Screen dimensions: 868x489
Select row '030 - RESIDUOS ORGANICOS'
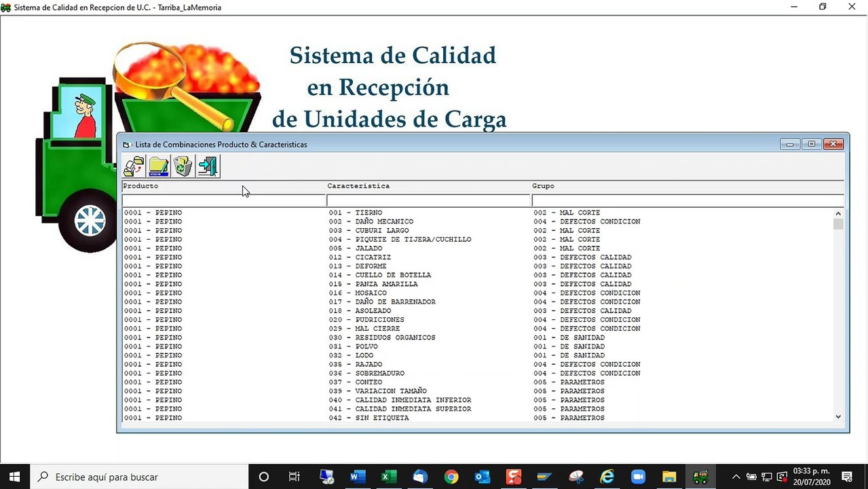coord(477,338)
